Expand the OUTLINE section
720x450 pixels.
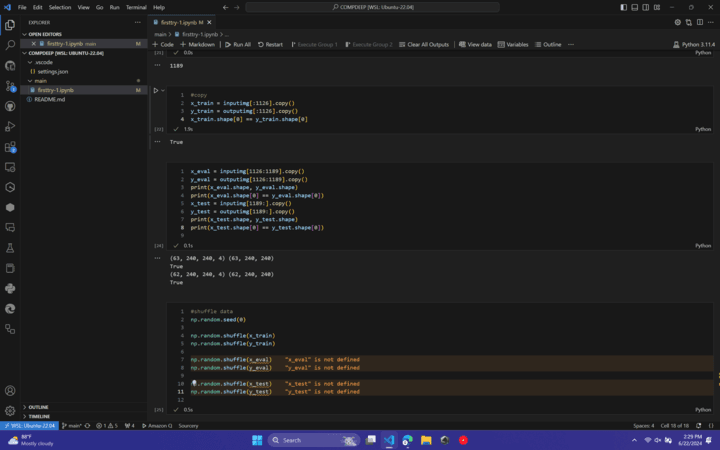pyautogui.click(x=38, y=407)
